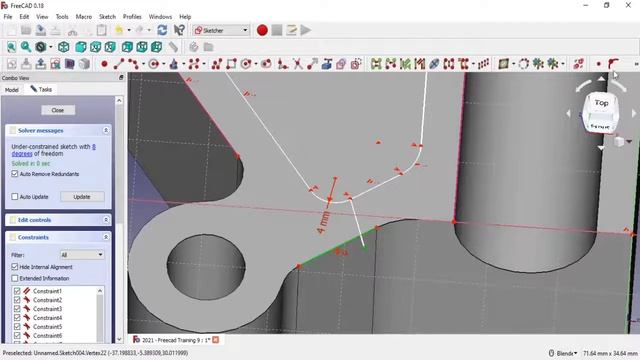Switch to the Model tab
The image size is (640, 360).
(12, 90)
